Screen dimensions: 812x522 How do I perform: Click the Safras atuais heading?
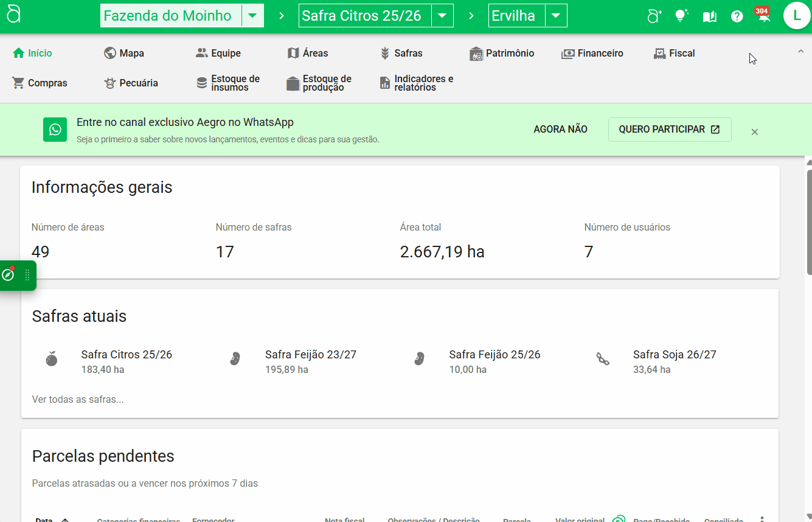point(80,316)
